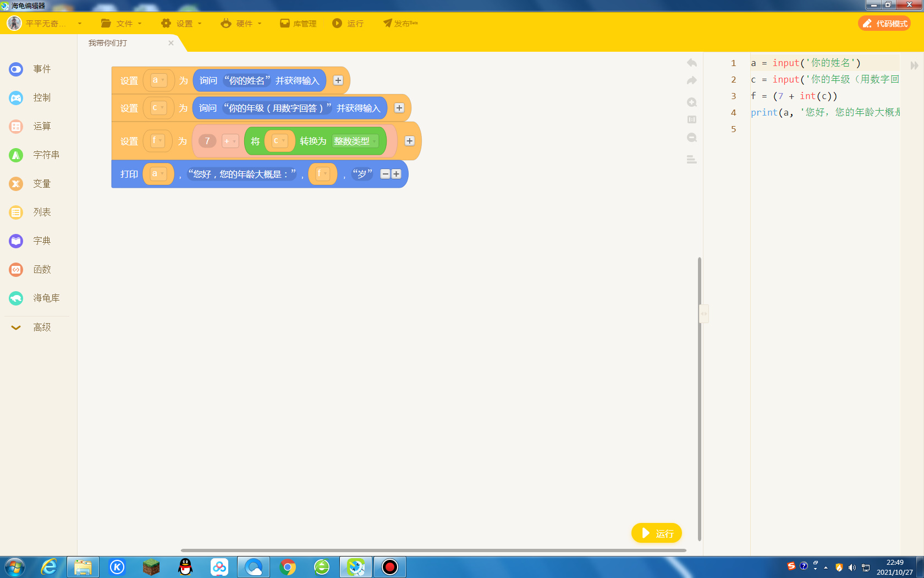Image resolution: width=924 pixels, height=578 pixels.
Task: Open the 控制 (Control) block category
Action: click(x=30, y=98)
